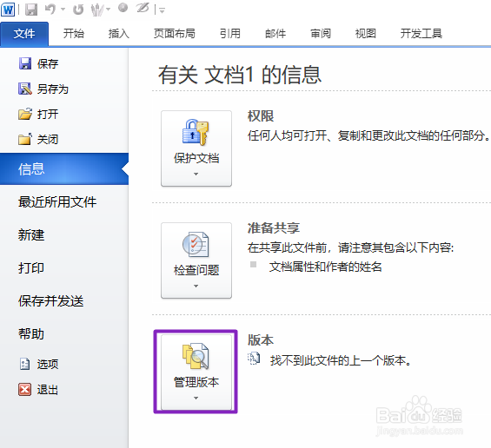The image size is (491, 448).
Task: Switch to the 开始 ribbon tab
Action: (x=74, y=34)
